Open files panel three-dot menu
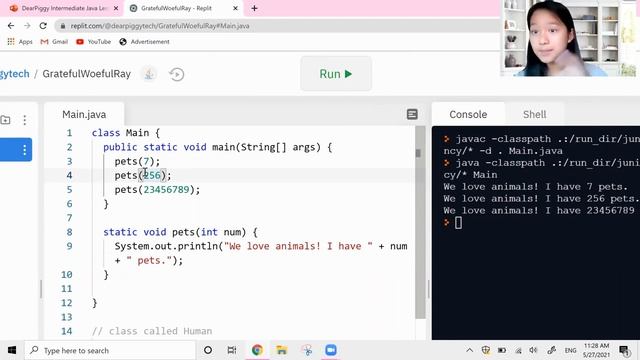The height and width of the screenshot is (360, 640). [25, 120]
